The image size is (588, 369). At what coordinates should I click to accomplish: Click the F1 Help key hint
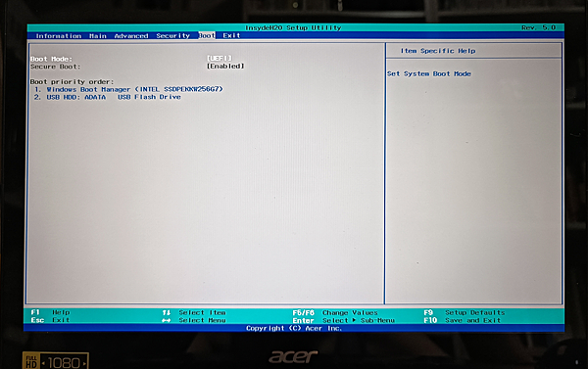tap(51, 312)
